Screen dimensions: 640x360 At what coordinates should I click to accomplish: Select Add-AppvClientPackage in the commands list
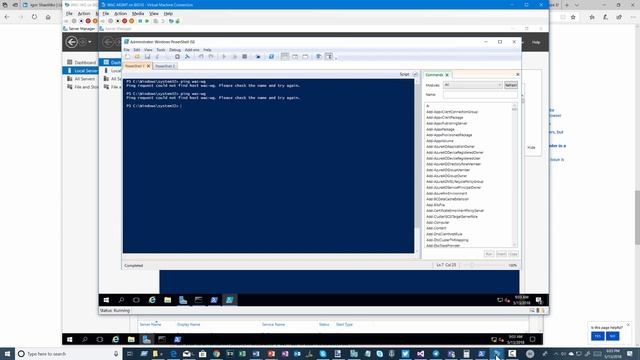tap(444, 118)
